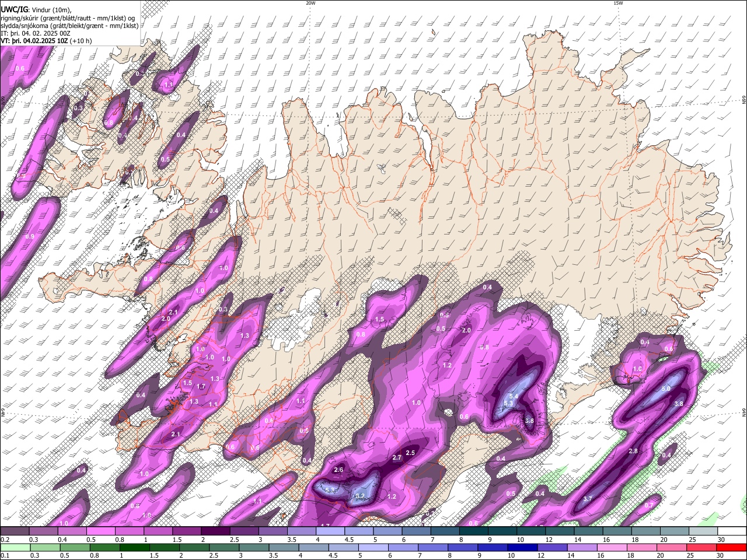
Task: Click the 5.4 precipitation value on the map
Action: click(514, 397)
